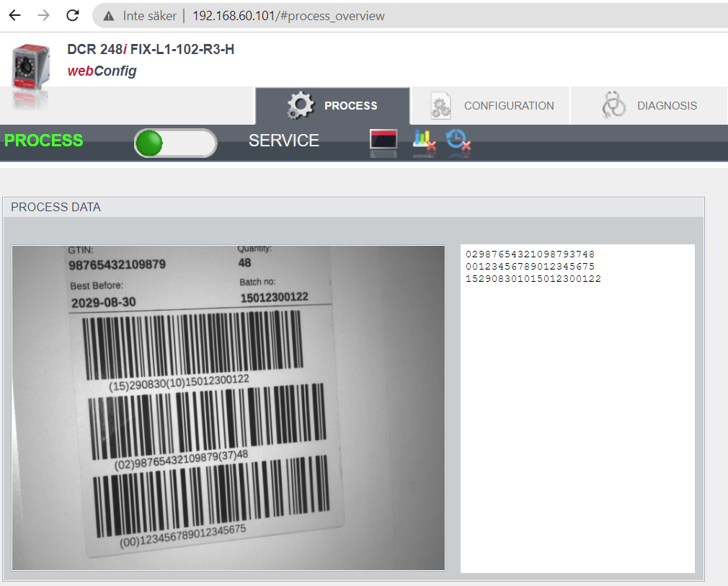
Task: Click the stethoscope icon for DIAGNOSIS
Action: point(614,105)
